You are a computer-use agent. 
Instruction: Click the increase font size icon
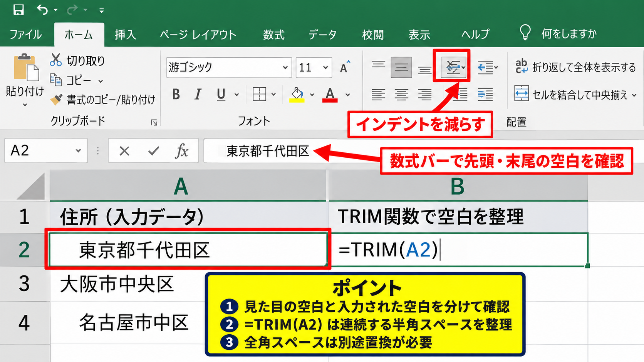(345, 67)
